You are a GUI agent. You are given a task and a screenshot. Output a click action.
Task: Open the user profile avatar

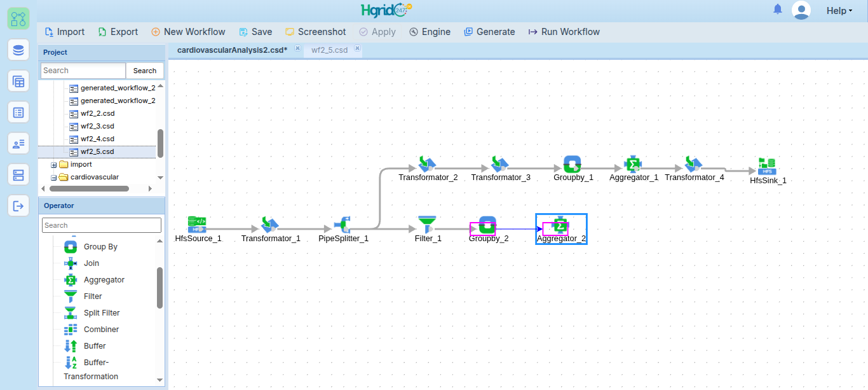pos(802,10)
